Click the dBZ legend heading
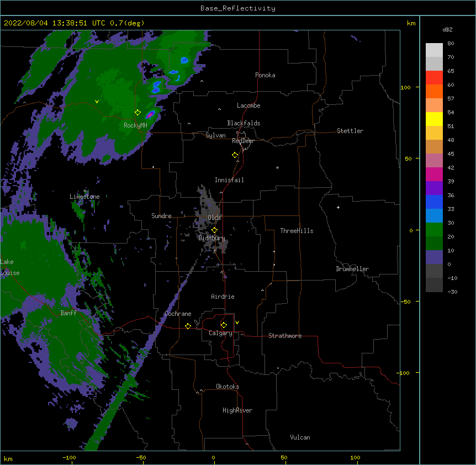 447,30
